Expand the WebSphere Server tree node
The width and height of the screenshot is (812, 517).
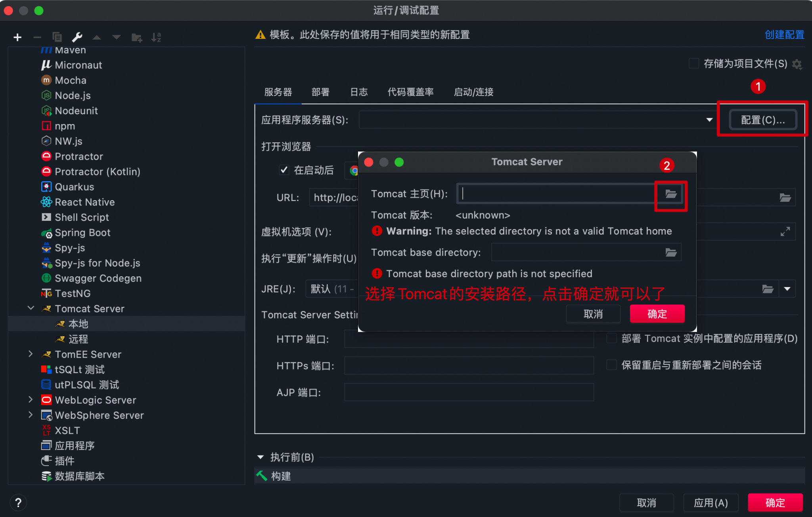click(31, 415)
